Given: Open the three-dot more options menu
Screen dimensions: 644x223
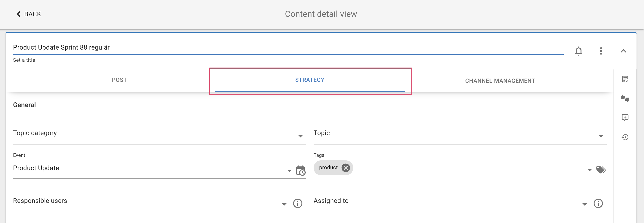Looking at the screenshot, I should [x=601, y=51].
